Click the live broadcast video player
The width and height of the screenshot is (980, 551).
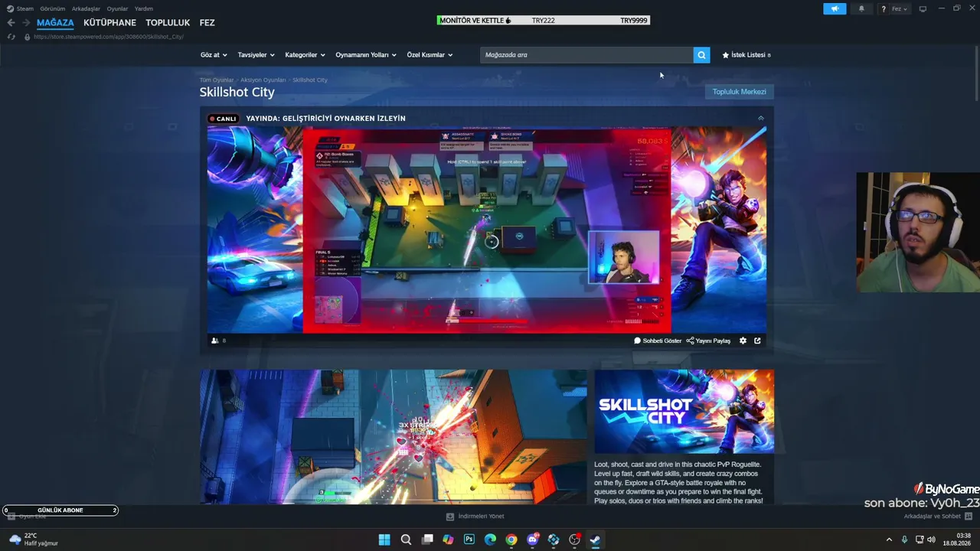click(487, 230)
